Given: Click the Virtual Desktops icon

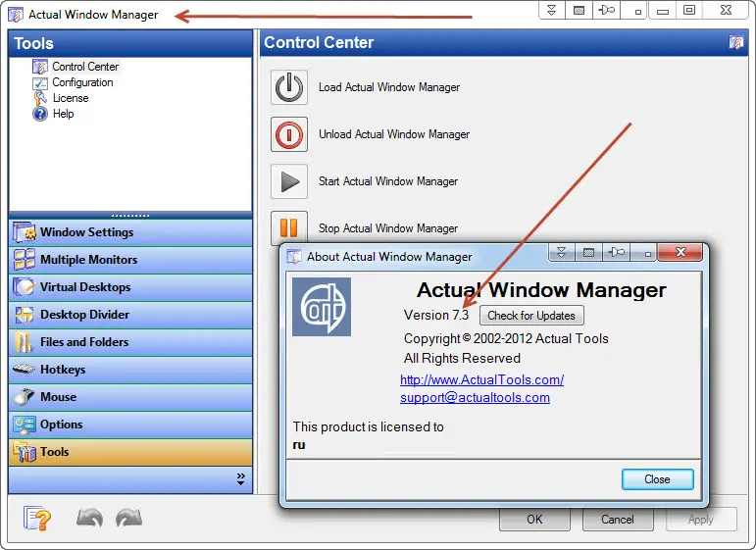Looking at the screenshot, I should tap(25, 287).
